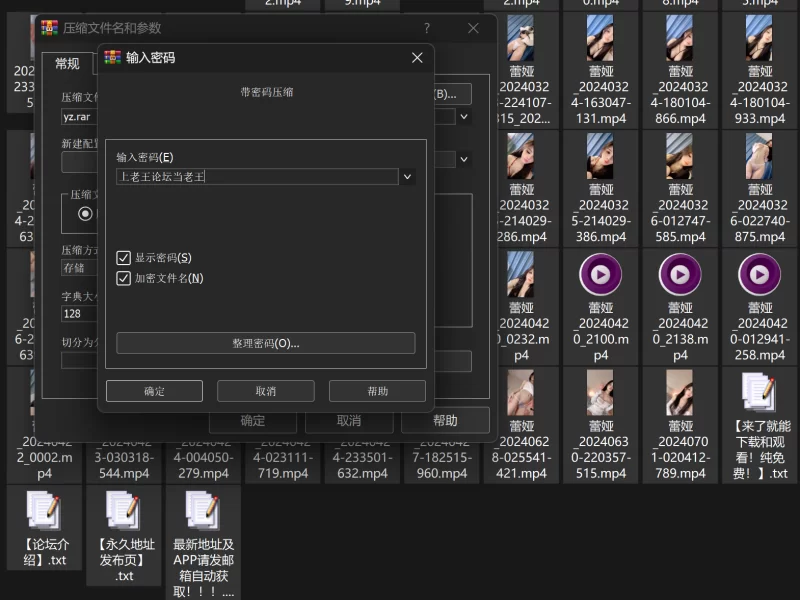Select the radio button under 压缩文件格式 group

pyautogui.click(x=85, y=213)
